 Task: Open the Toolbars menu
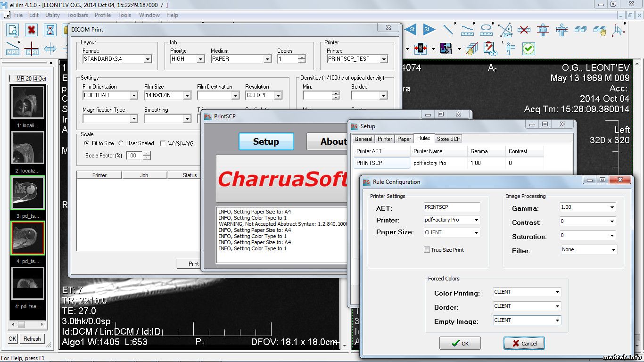(x=77, y=15)
